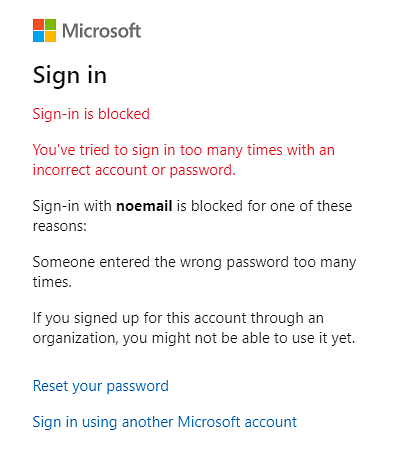Click the Microsoft four-square logo
Image resolution: width=396 pixels, height=462 pixels.
[44, 31]
